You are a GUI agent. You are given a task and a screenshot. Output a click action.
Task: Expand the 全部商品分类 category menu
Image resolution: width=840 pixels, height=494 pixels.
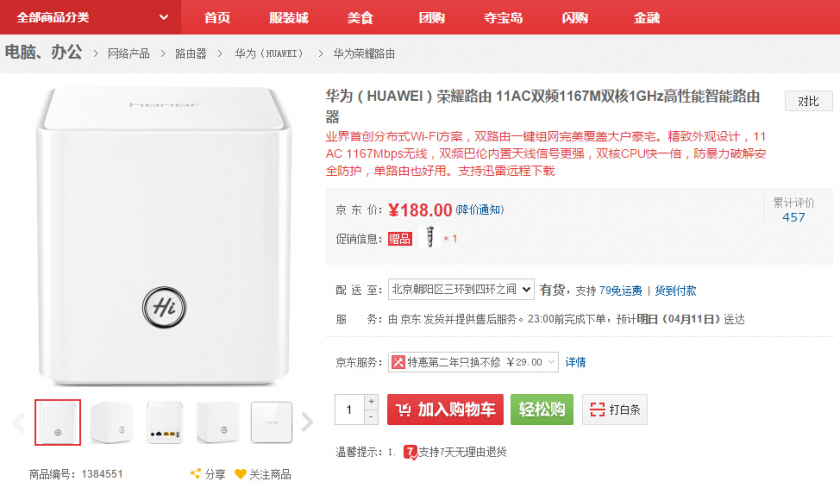pos(91,17)
